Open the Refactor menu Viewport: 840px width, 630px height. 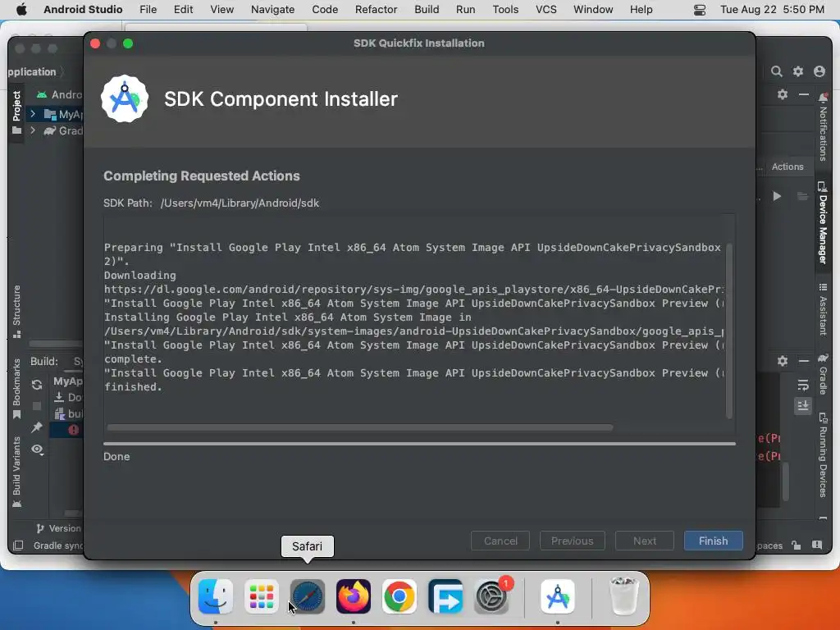(376, 9)
